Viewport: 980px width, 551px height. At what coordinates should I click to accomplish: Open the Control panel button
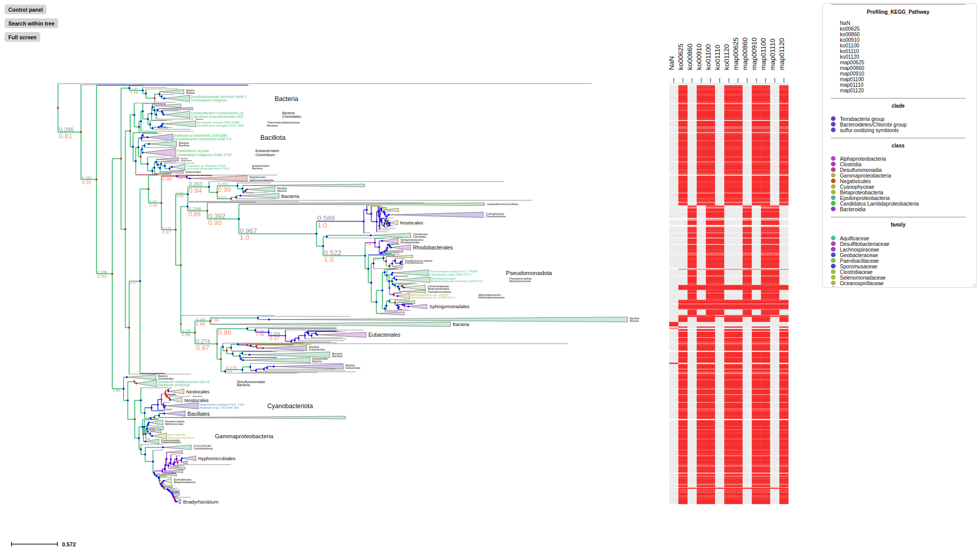pos(26,10)
